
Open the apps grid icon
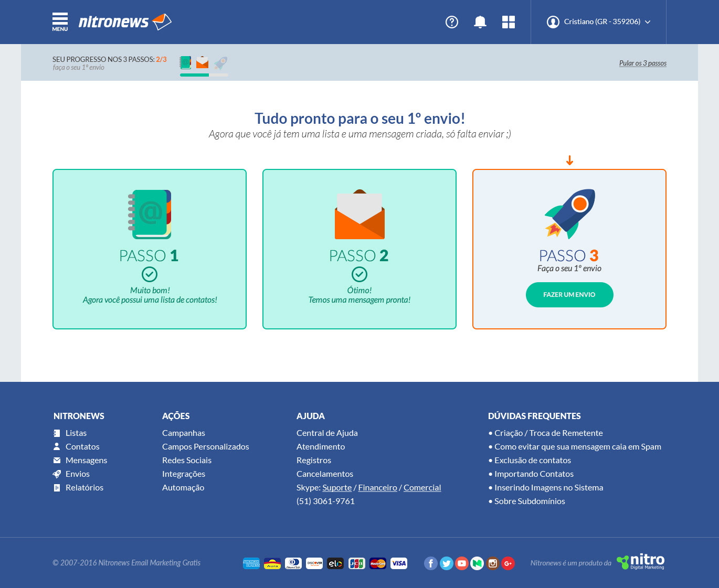click(509, 22)
